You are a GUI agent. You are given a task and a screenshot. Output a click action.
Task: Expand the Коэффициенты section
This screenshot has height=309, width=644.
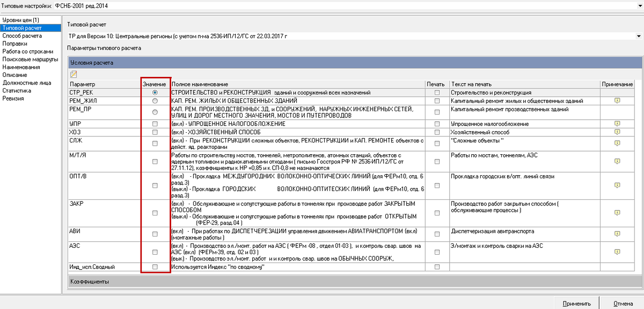355,282
